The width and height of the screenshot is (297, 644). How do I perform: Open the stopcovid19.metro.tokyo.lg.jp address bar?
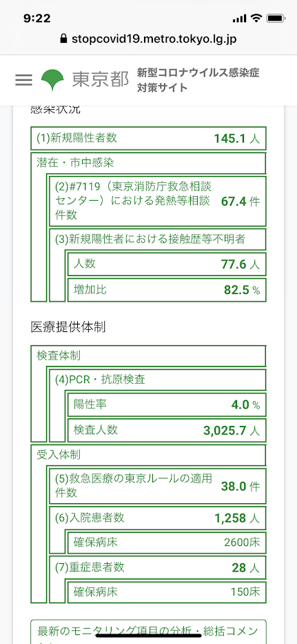pyautogui.click(x=148, y=39)
